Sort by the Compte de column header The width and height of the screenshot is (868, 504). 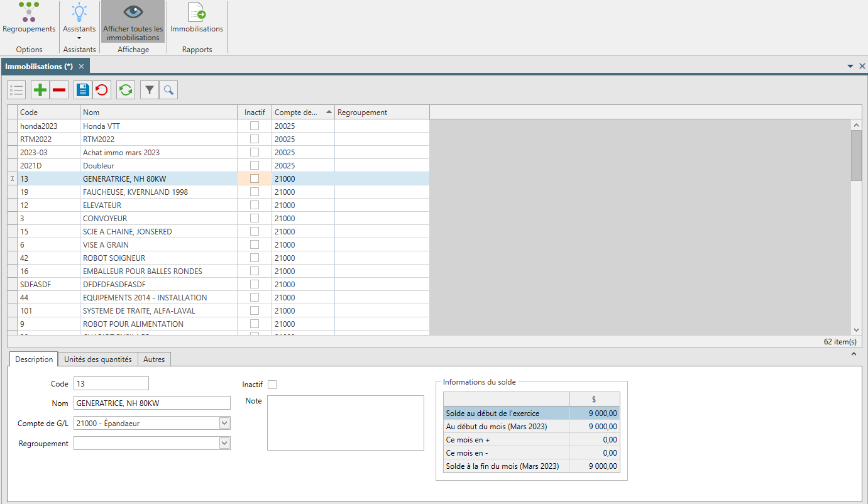pos(303,112)
